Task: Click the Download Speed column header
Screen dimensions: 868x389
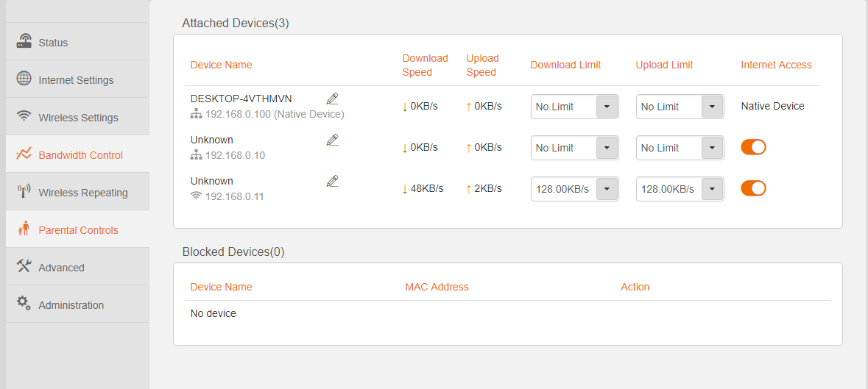Action: pos(425,65)
